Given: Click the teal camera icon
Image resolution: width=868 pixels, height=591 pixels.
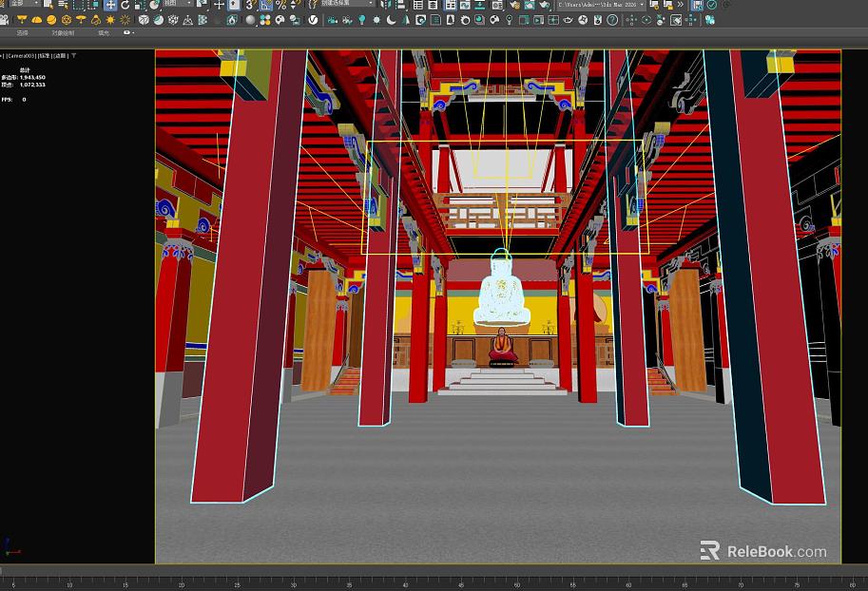Looking at the screenshot, I should tap(332, 20).
